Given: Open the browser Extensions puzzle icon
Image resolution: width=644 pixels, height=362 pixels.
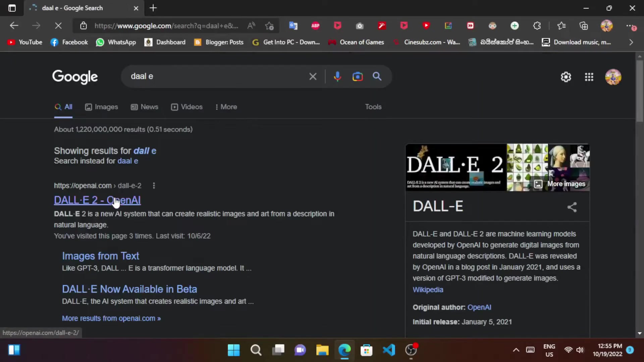Looking at the screenshot, I should [x=537, y=25].
